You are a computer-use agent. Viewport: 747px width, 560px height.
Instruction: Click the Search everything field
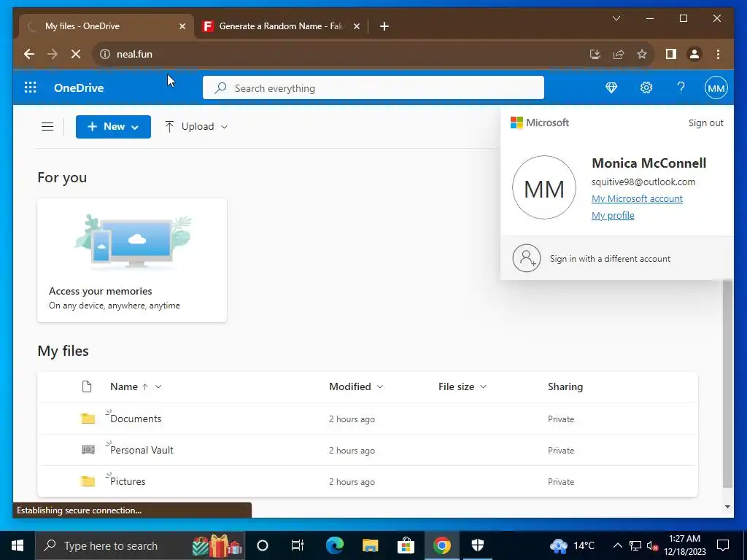point(373,88)
